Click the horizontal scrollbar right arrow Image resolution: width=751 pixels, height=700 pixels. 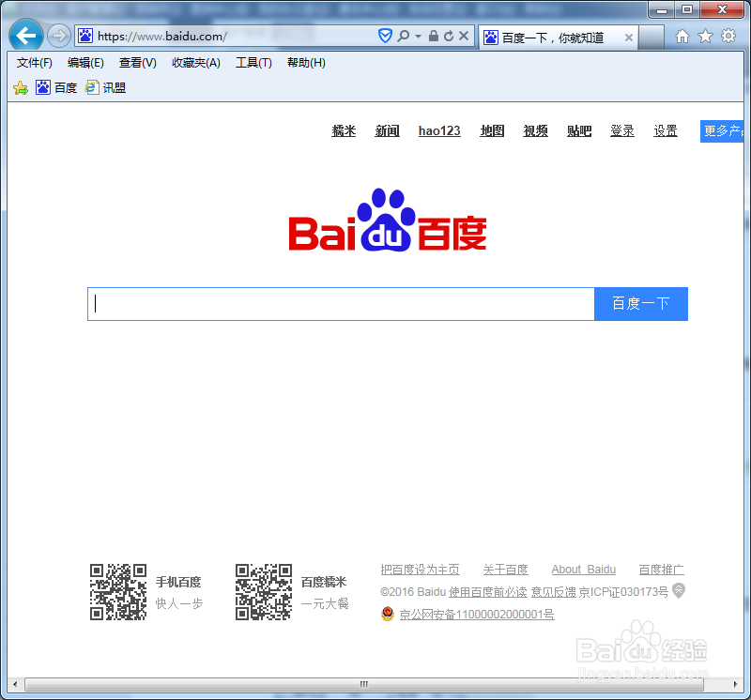736,684
